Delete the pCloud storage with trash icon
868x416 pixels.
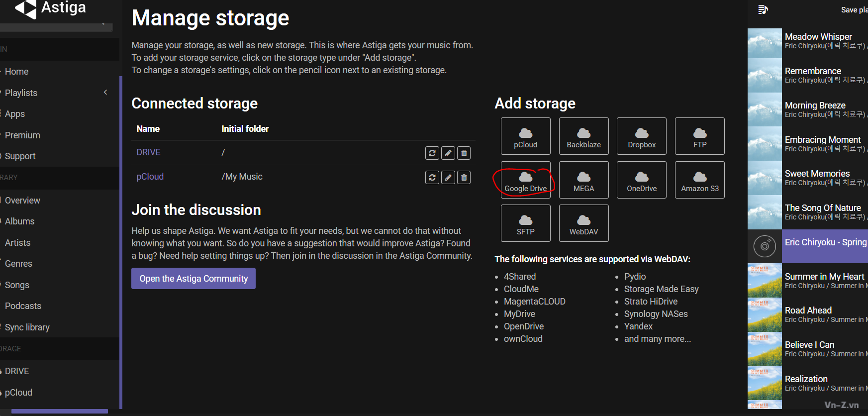coord(464,178)
